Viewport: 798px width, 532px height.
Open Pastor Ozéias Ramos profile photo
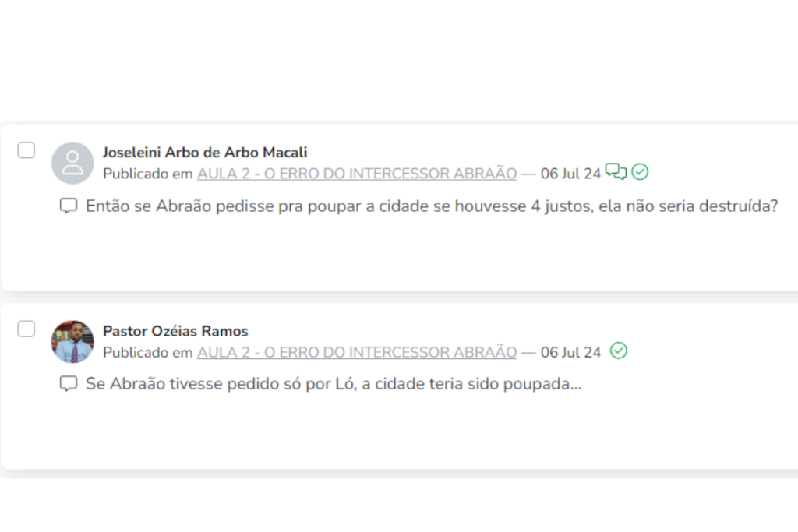(72, 341)
